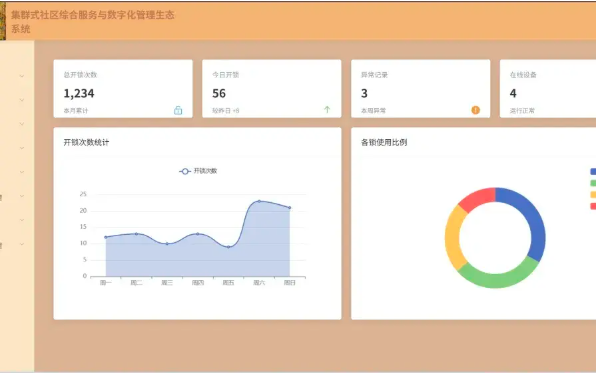Click the orange warning icon on 异常记录 card
Viewport: 596px width, 373px height.
pos(476,110)
